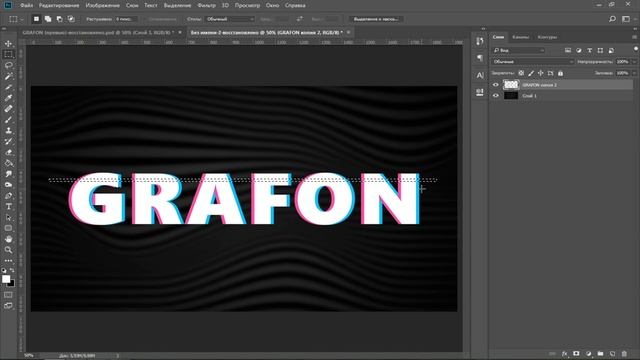This screenshot has width=640, height=360.
Task: Choose New selection mode in options bar
Action: tap(36, 19)
